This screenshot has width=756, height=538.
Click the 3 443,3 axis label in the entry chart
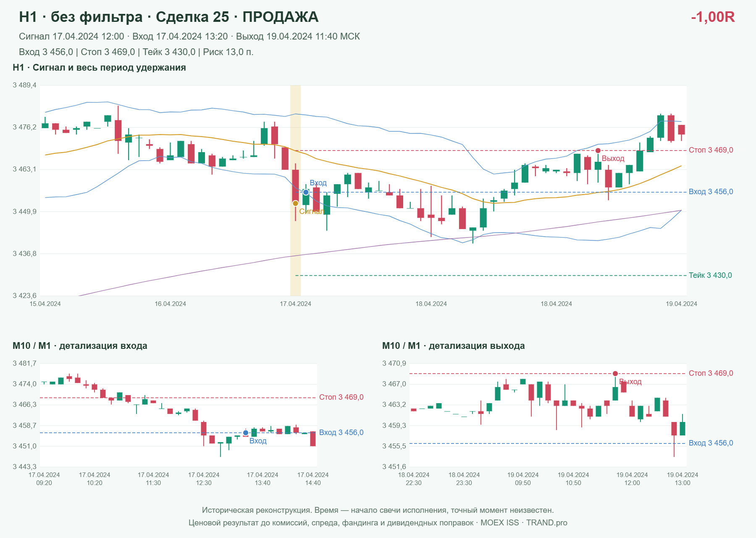coord(24,467)
